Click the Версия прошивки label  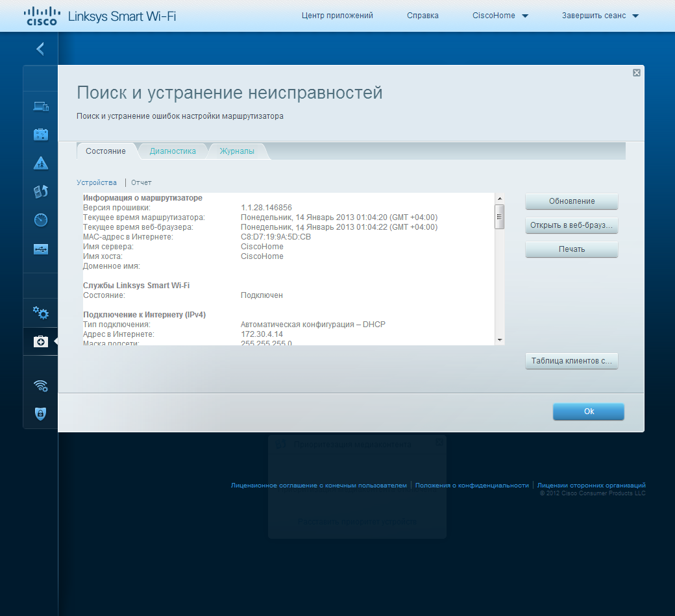pos(117,208)
